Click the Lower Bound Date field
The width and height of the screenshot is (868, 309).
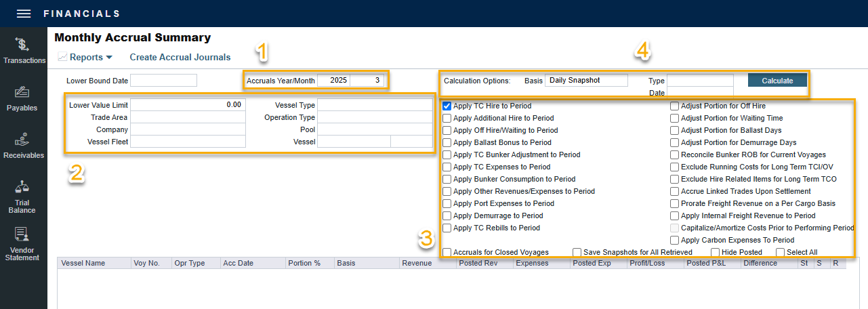pos(163,81)
